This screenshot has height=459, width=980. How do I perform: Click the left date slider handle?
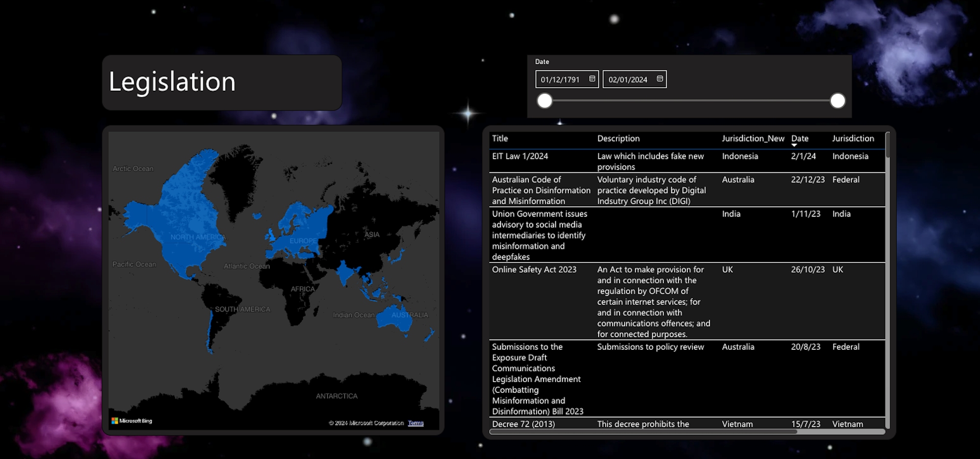pos(544,101)
